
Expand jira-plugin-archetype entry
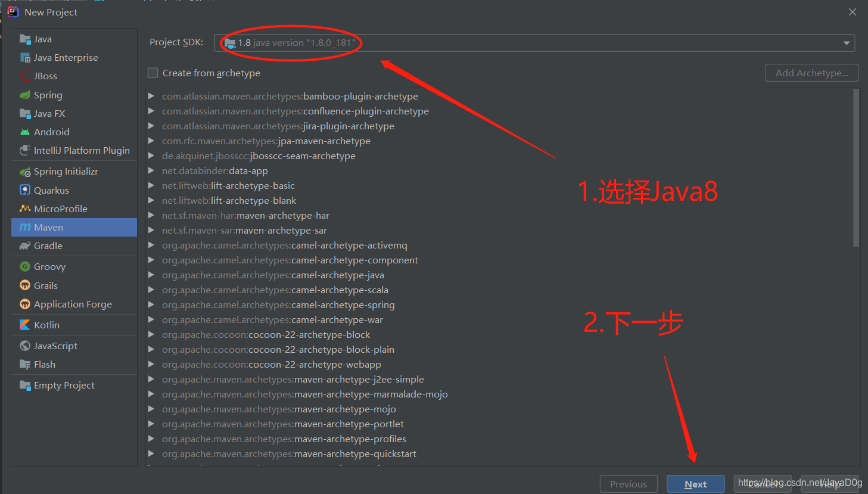151,126
